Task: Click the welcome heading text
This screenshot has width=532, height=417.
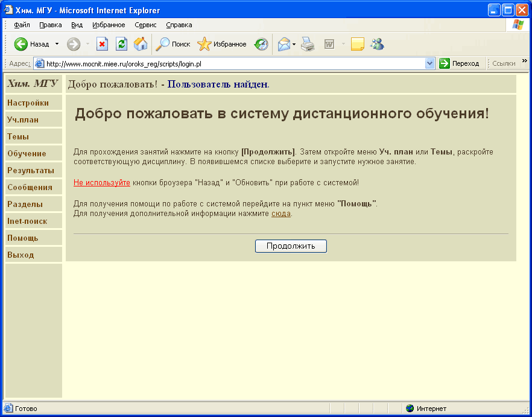Action: [282, 114]
